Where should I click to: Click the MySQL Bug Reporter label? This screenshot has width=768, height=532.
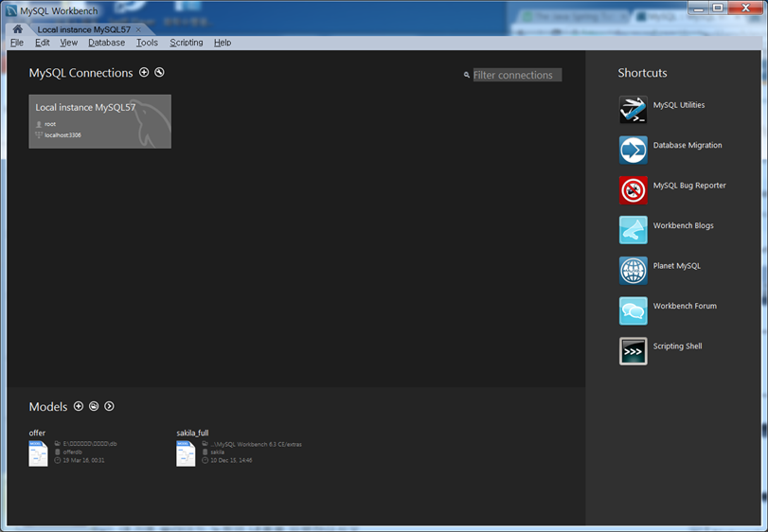[689, 185]
